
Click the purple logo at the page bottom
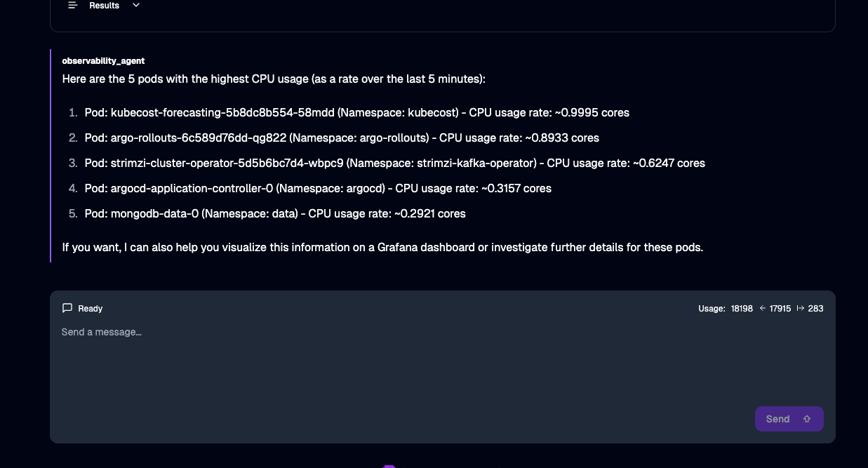389,466
